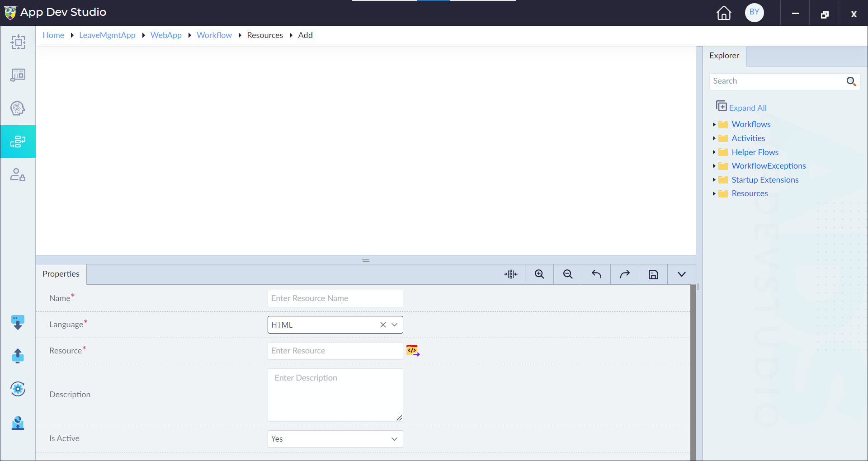Open the settings gear sidebar icon
Screen dimensions: 868x461
(x=18, y=389)
